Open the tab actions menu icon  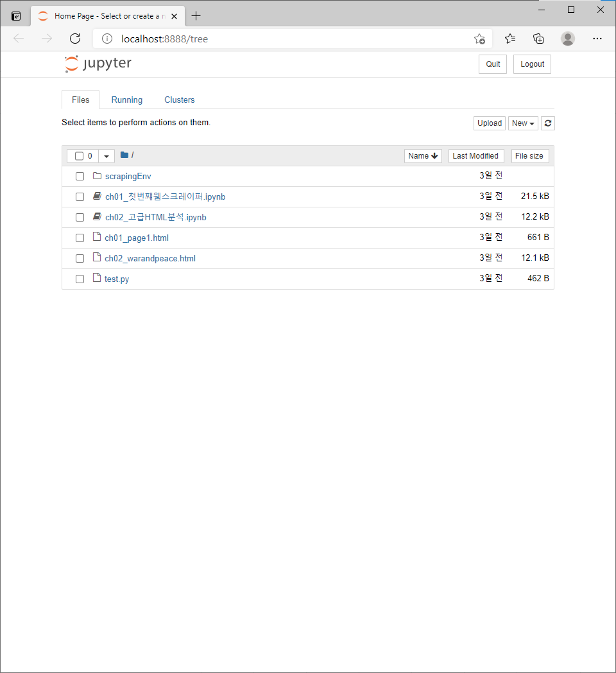(16, 16)
